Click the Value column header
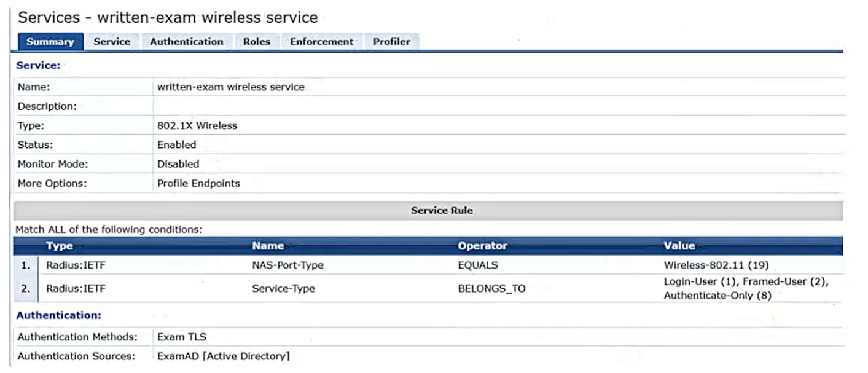 tap(679, 246)
